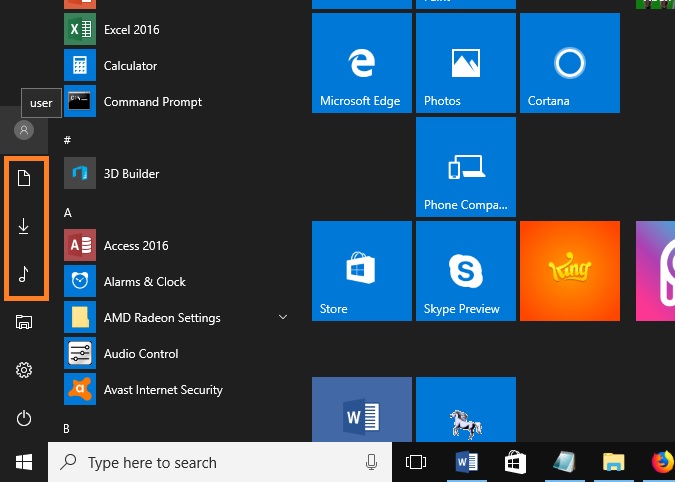
Task: Click the B section letter header
Action: click(x=66, y=429)
